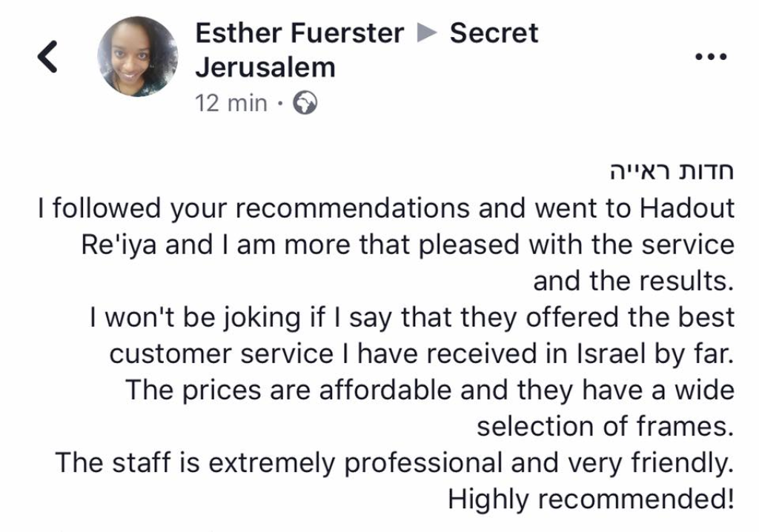Click the line starting "The prices are affordable"

(x=429, y=390)
